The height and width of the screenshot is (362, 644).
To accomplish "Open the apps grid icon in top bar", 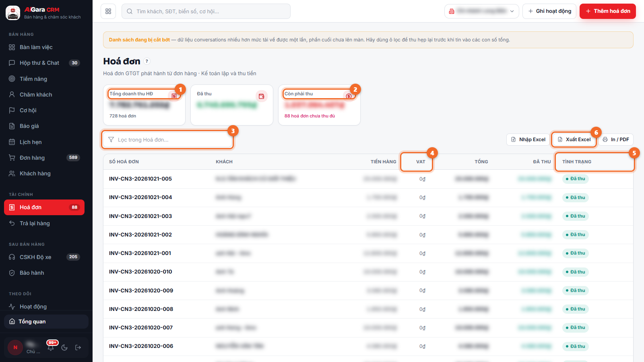I will coord(108,11).
